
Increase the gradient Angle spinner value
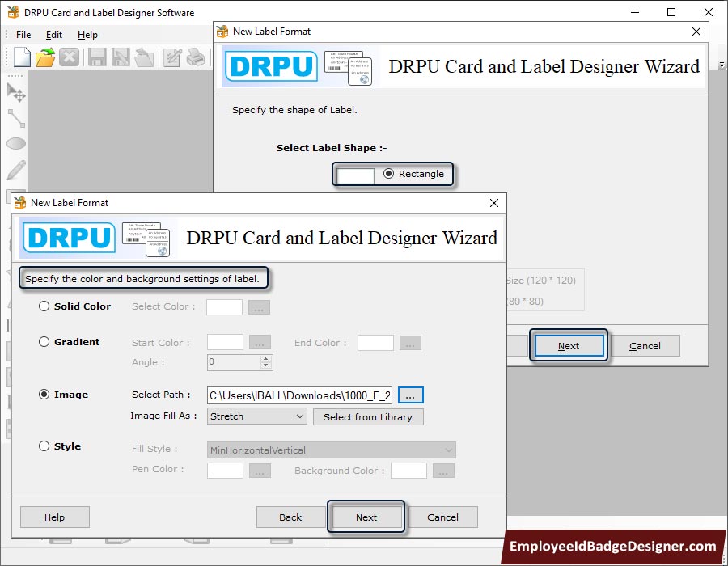pos(265,359)
